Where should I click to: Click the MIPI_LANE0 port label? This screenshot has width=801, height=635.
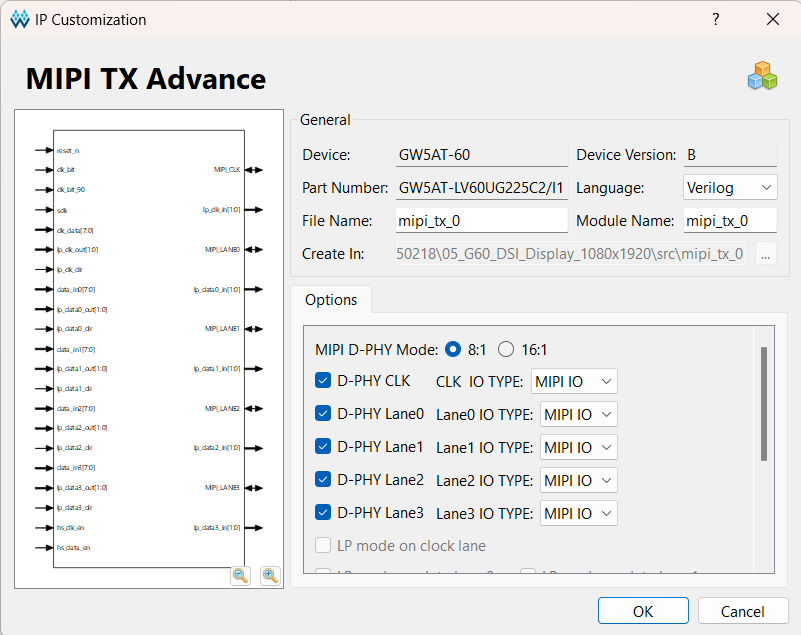(x=222, y=249)
